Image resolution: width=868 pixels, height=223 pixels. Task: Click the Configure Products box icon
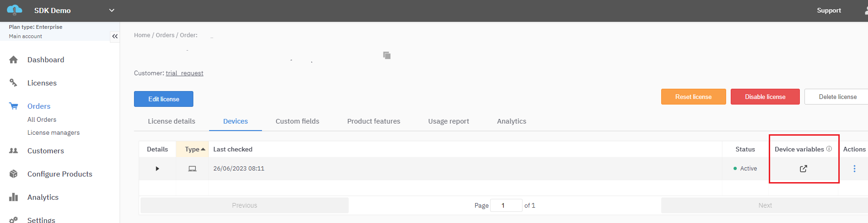[x=13, y=174]
